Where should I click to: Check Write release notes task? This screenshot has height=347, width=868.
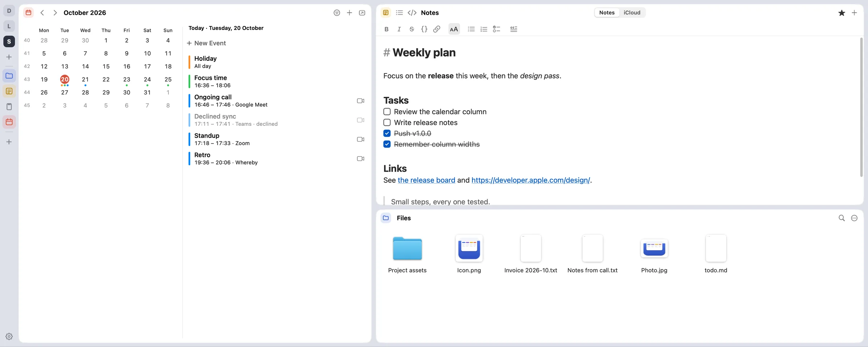tap(387, 123)
